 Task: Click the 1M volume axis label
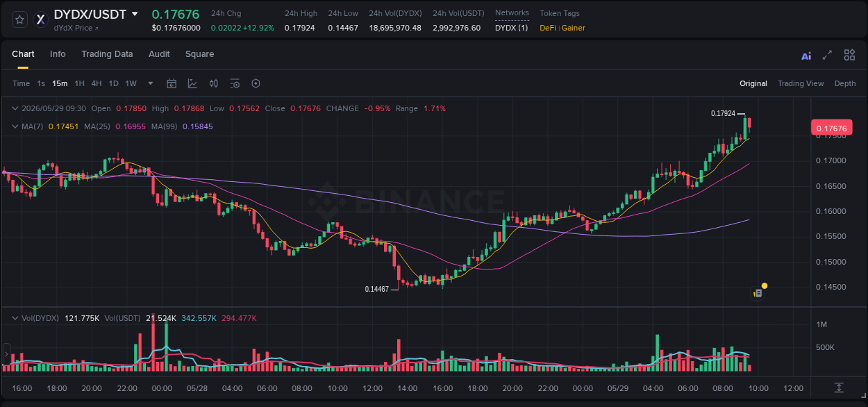[x=821, y=324]
